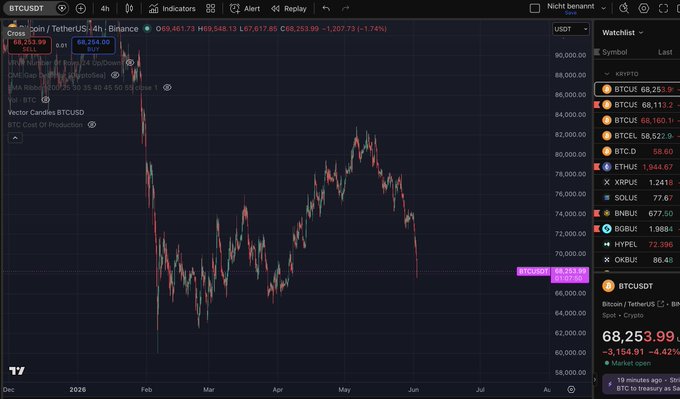Viewport: 680px width, 399px height.
Task: Collapse the KRYPTO watchlist section
Action: [607, 74]
